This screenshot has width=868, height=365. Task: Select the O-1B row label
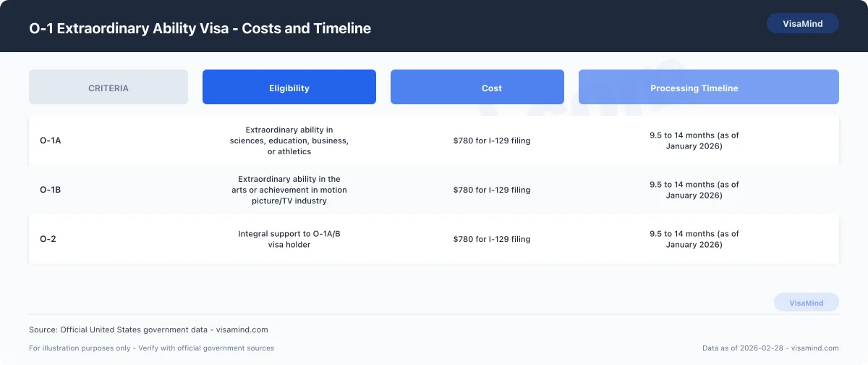51,190
